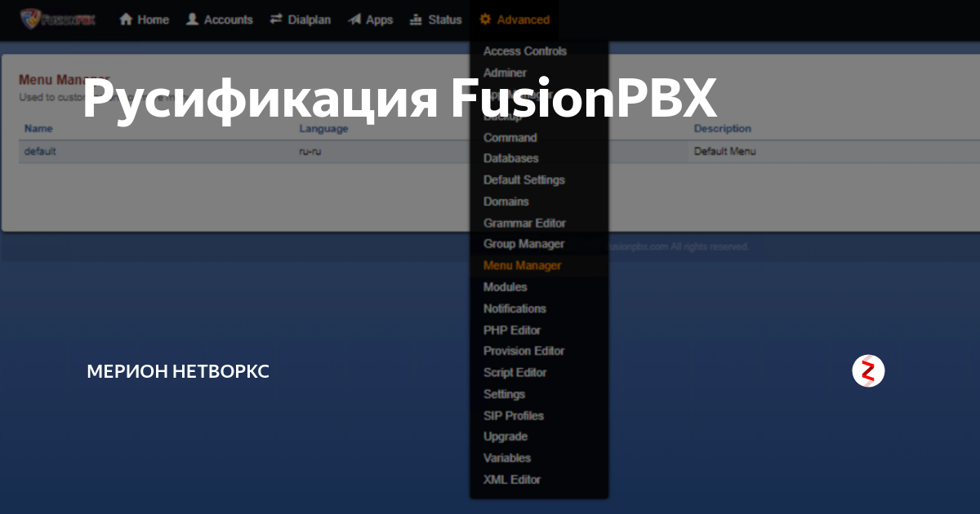Open Grammar Editor
This screenshot has width=980, height=514.
tap(524, 223)
